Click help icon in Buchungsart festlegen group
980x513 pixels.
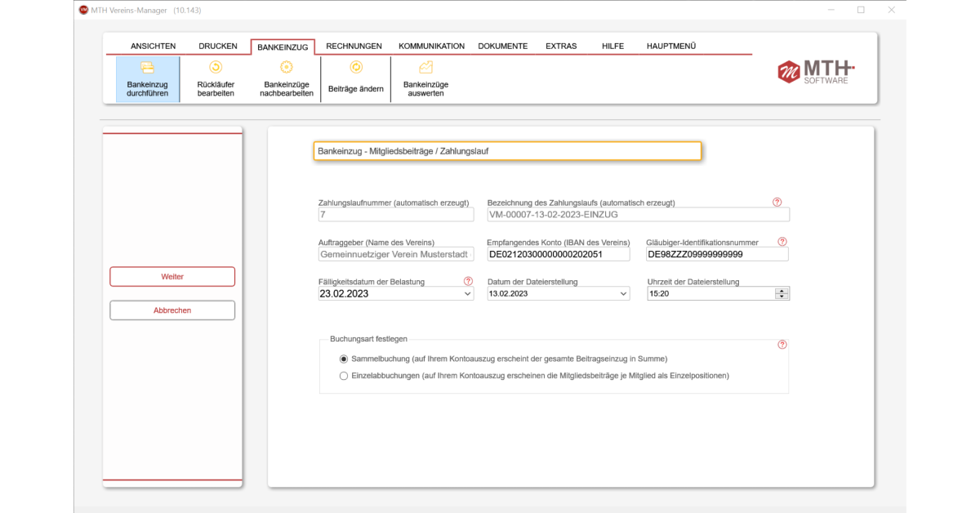pyautogui.click(x=782, y=345)
